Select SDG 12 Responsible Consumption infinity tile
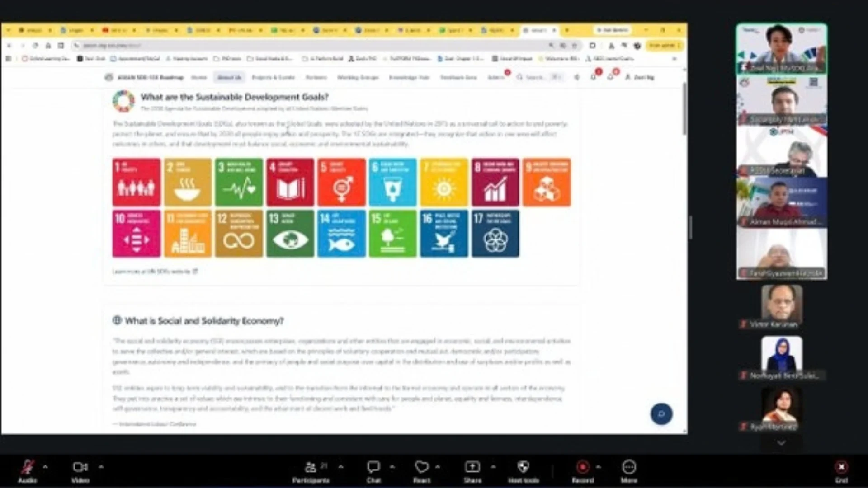The image size is (868, 488). click(x=239, y=234)
